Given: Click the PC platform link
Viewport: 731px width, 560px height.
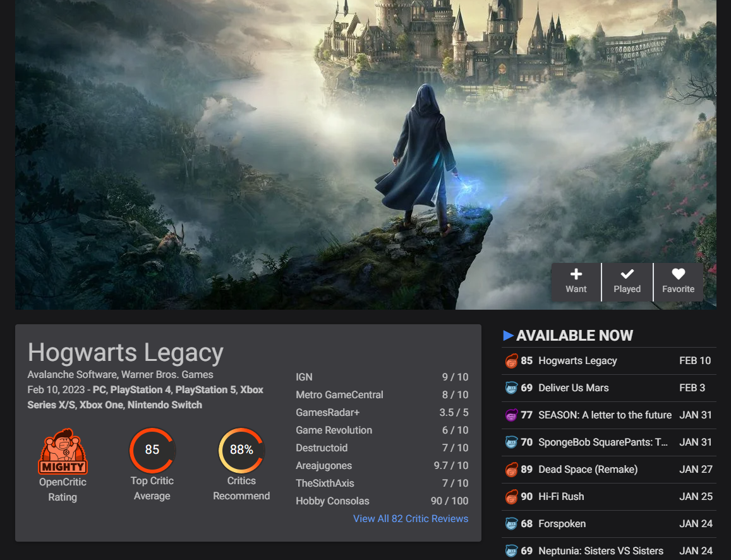Looking at the screenshot, I should point(99,390).
